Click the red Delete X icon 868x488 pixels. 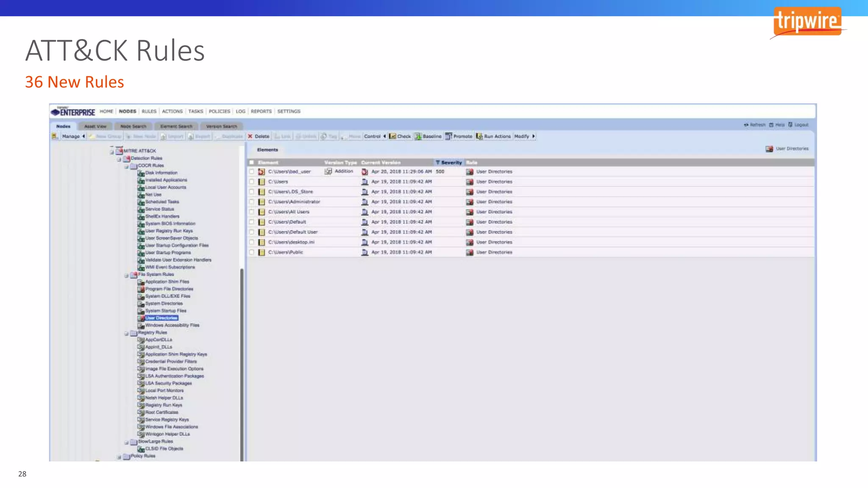pyautogui.click(x=250, y=136)
